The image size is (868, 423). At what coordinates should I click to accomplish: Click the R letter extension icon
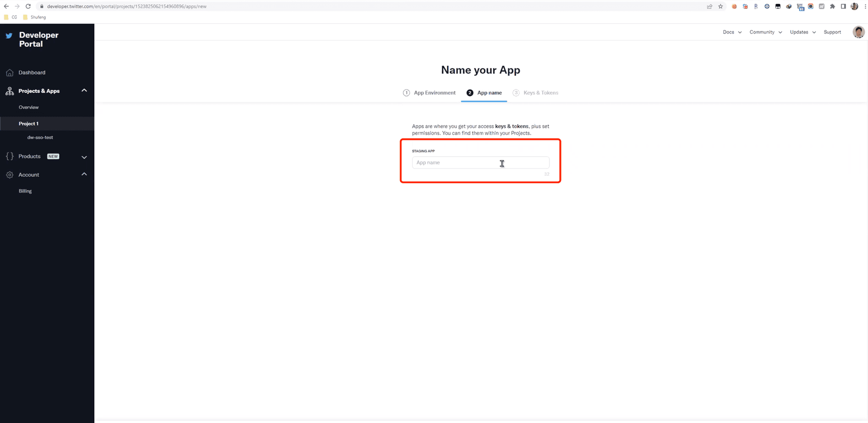tap(756, 7)
